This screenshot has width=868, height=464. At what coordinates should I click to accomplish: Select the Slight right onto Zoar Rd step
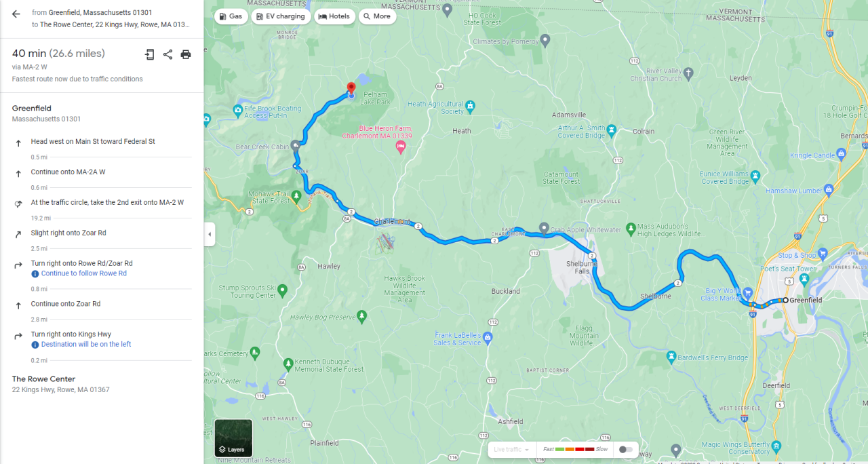point(102,233)
